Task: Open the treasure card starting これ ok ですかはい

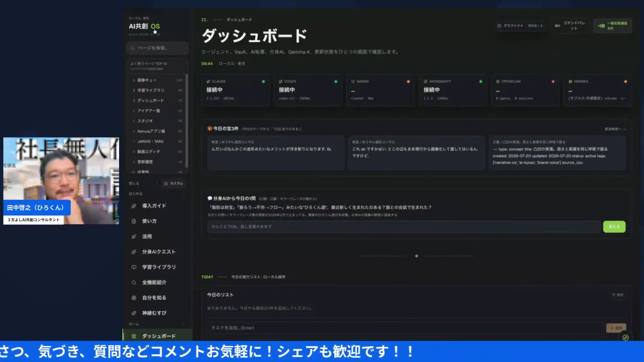Action: (x=417, y=153)
